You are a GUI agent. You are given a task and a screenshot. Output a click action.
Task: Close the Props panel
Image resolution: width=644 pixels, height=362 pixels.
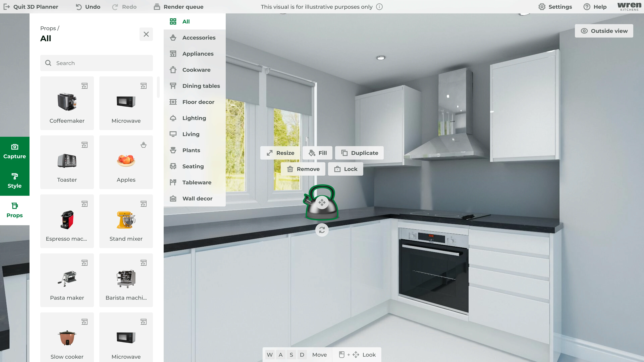146,34
